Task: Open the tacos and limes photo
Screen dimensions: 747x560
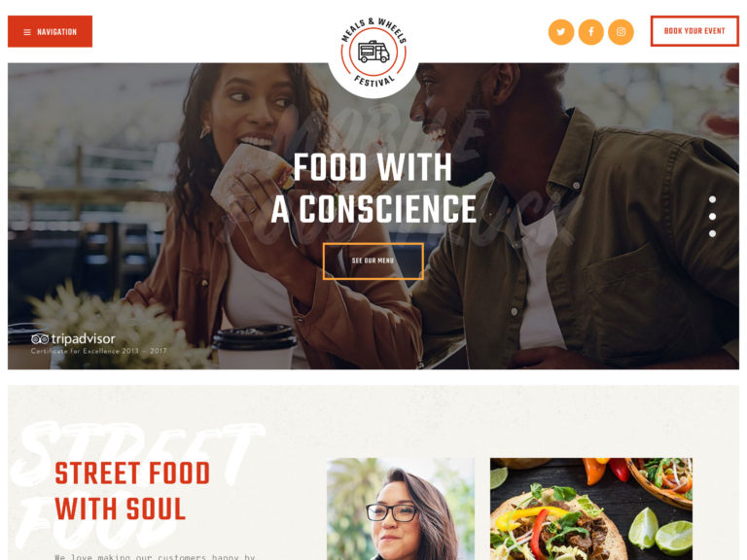Action: (591, 509)
